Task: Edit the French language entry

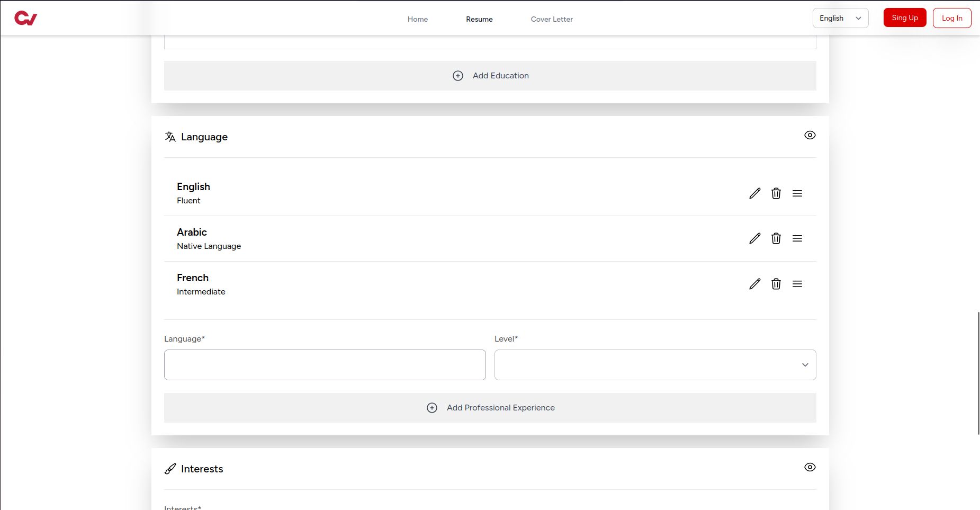Action: click(755, 284)
